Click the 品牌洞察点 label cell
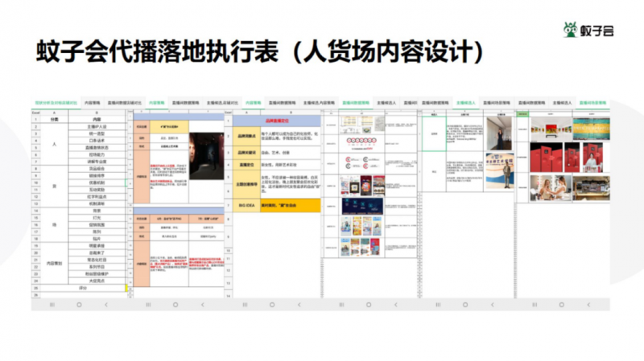The height and width of the screenshot is (361, 644). (x=246, y=136)
